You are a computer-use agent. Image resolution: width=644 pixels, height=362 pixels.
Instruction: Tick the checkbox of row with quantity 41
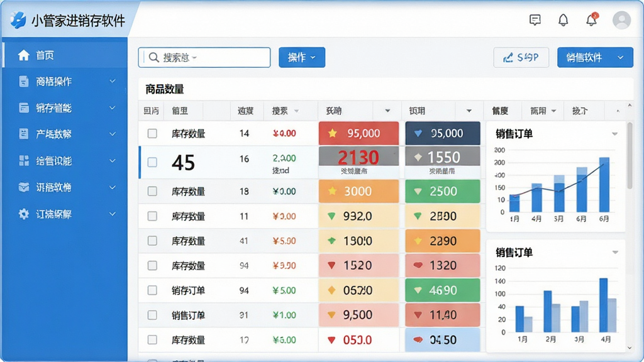coord(152,241)
